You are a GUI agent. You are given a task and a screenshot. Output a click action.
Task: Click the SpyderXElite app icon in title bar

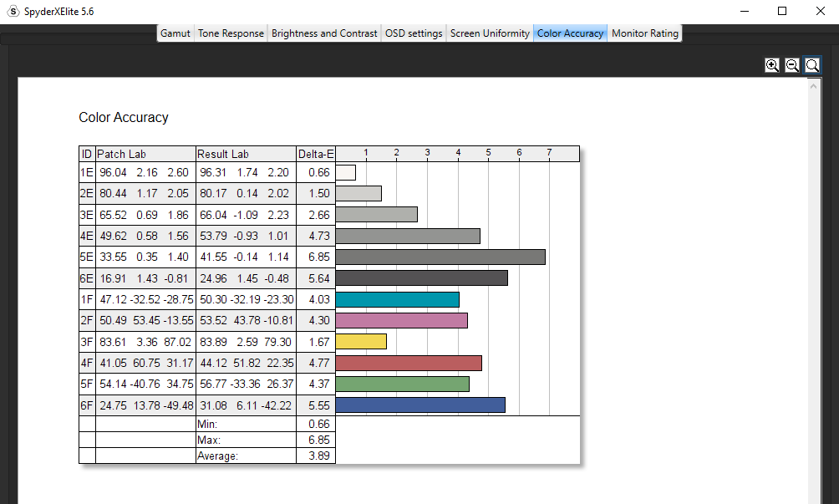[13, 11]
